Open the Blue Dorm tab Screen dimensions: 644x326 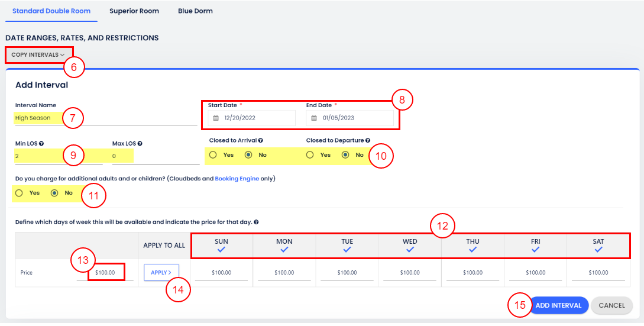pos(195,11)
